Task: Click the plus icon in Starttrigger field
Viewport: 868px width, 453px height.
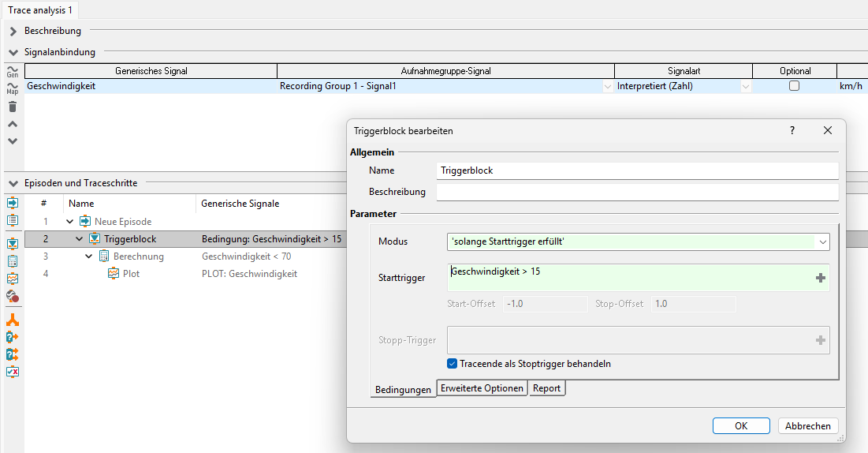Action: tap(821, 278)
